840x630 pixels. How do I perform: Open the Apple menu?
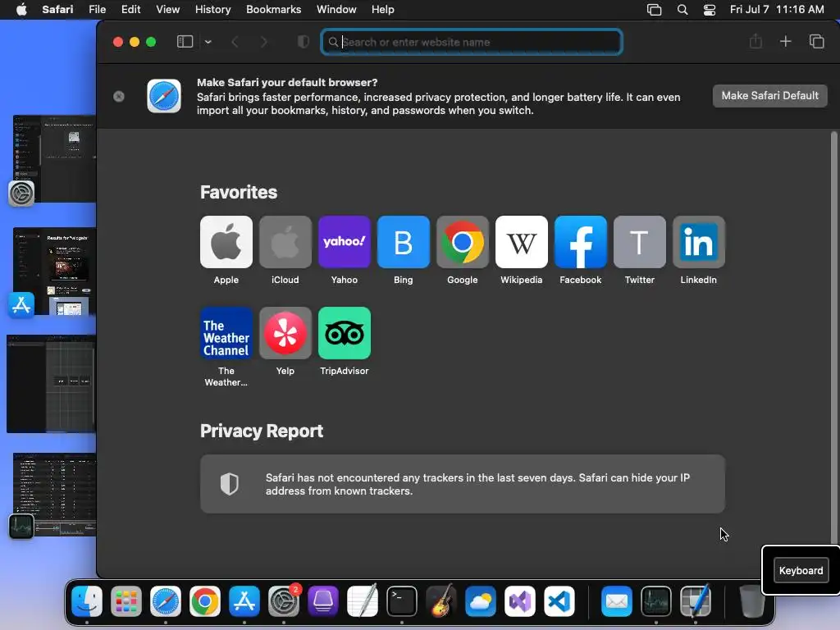[x=21, y=10]
